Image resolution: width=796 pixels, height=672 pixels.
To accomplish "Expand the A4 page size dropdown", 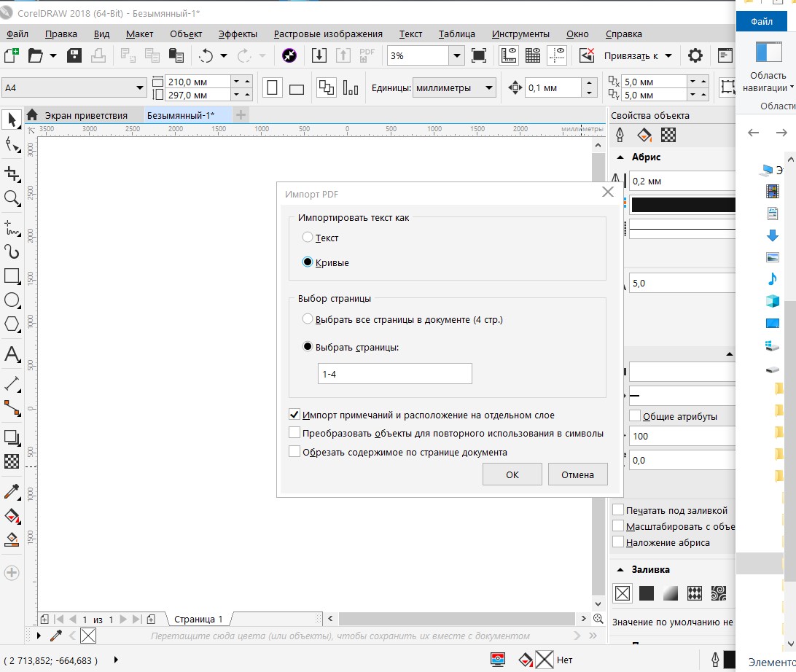I will pos(140,88).
